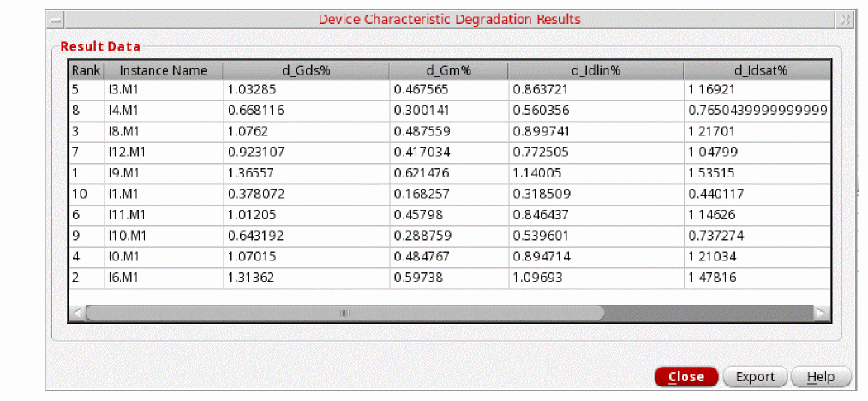
Task: Sort by the Instance Name column header
Action: [x=164, y=70]
